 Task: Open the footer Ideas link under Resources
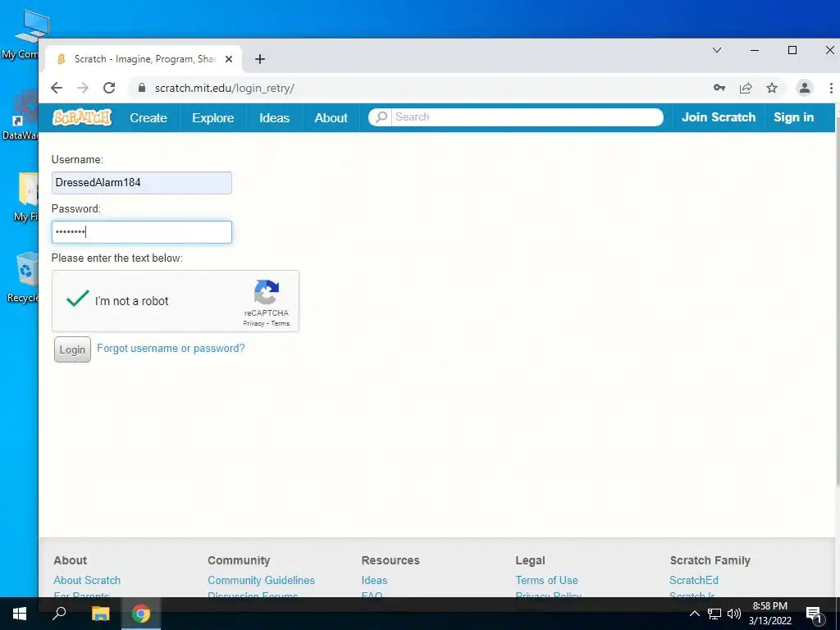(374, 580)
